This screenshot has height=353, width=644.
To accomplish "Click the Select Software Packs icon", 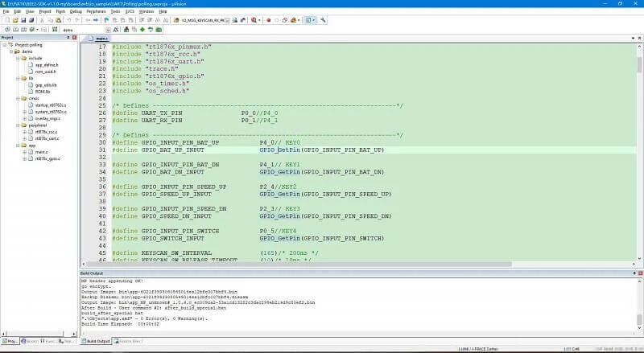I will coord(151,30).
